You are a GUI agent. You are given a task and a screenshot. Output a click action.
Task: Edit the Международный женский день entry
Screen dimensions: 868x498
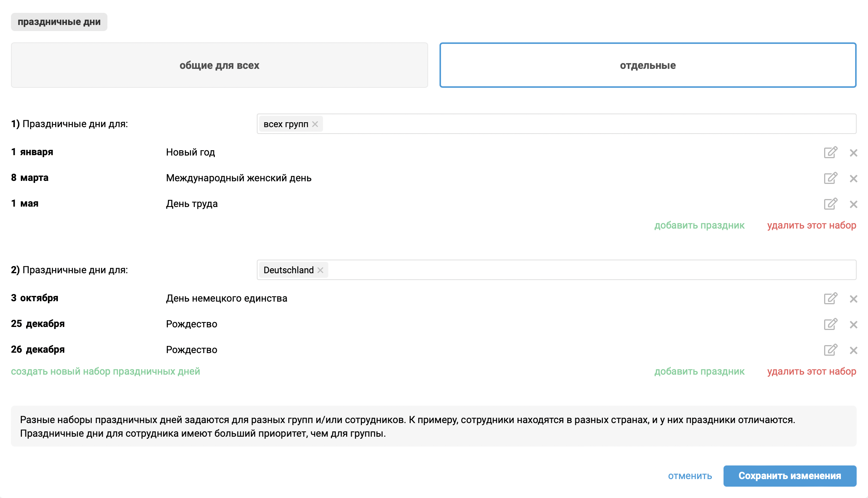tap(830, 178)
